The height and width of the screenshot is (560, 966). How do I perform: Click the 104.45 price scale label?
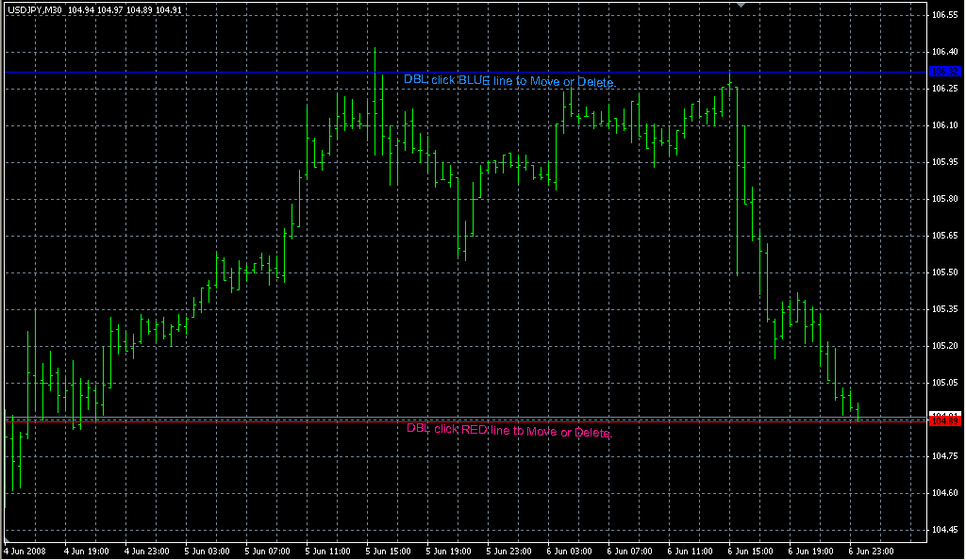[945, 530]
